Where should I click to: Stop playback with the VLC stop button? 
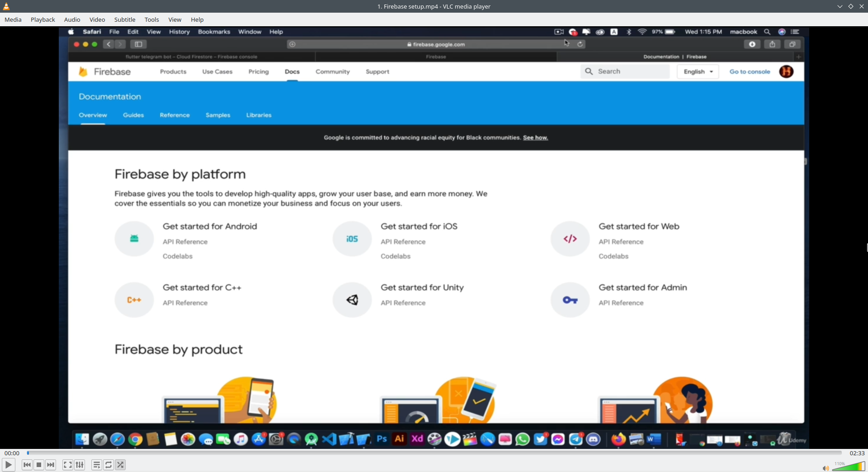[39, 465]
